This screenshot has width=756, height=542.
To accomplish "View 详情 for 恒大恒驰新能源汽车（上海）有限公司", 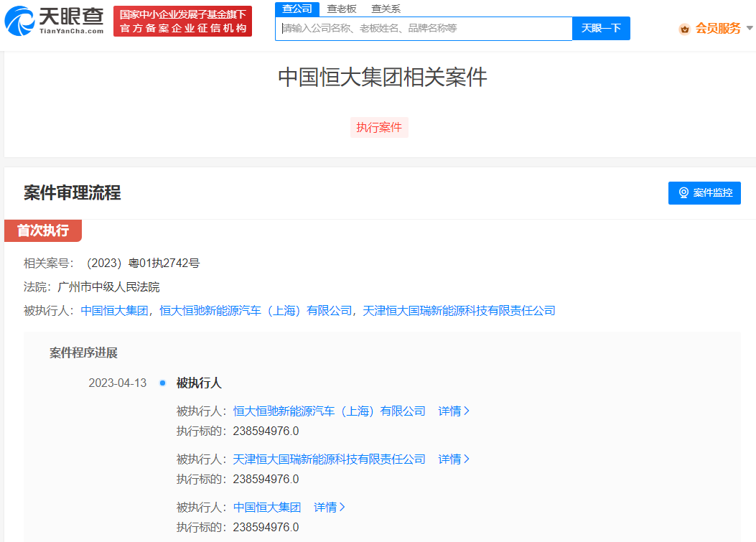I will pos(454,411).
